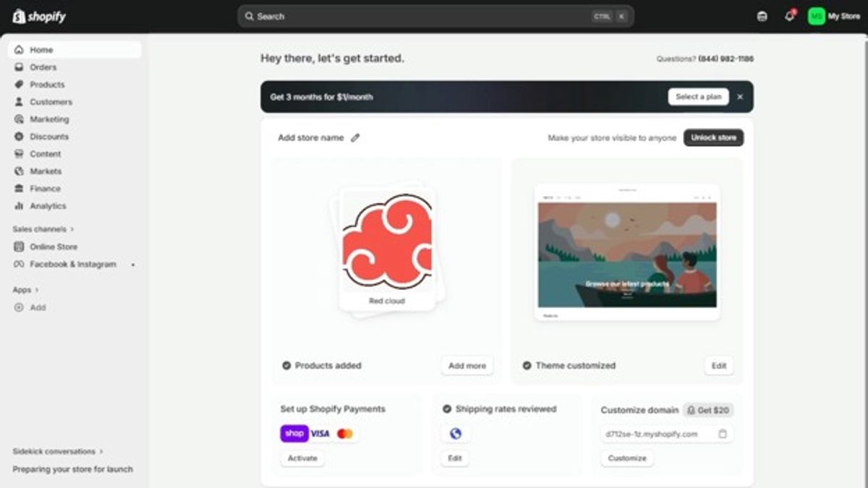The width and height of the screenshot is (868, 488).
Task: Expand the Sales channels section
Action: pos(43,229)
